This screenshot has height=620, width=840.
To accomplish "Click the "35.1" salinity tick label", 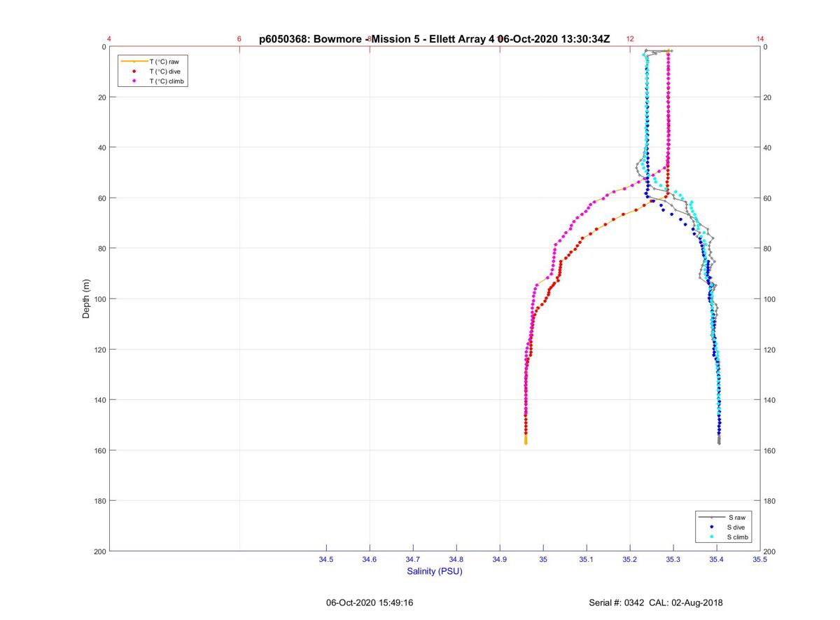I will pos(587,559).
